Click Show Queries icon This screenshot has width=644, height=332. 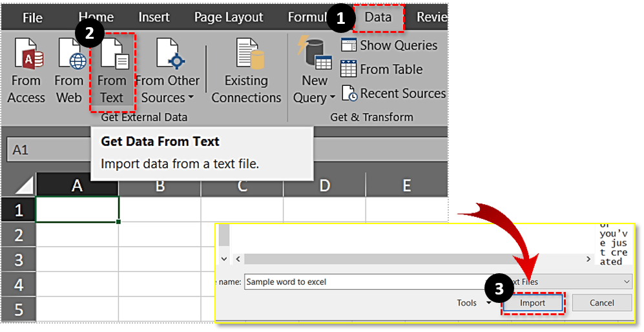[x=349, y=45]
